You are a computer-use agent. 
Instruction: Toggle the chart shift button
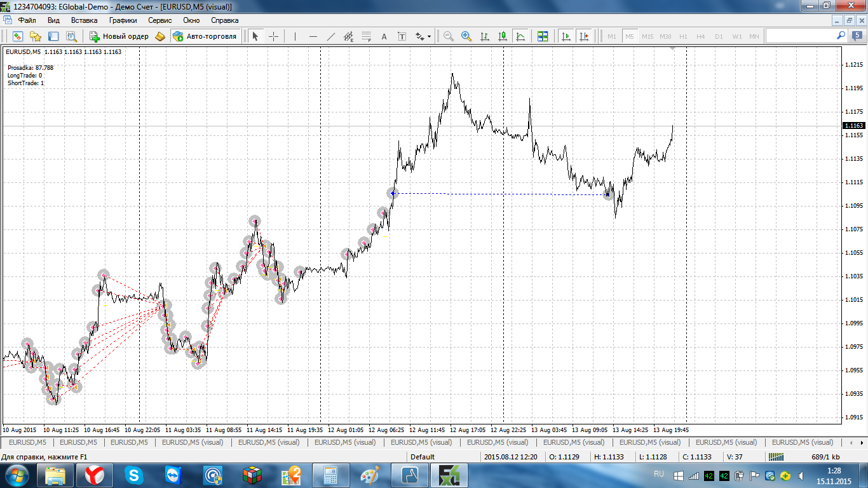[x=583, y=36]
